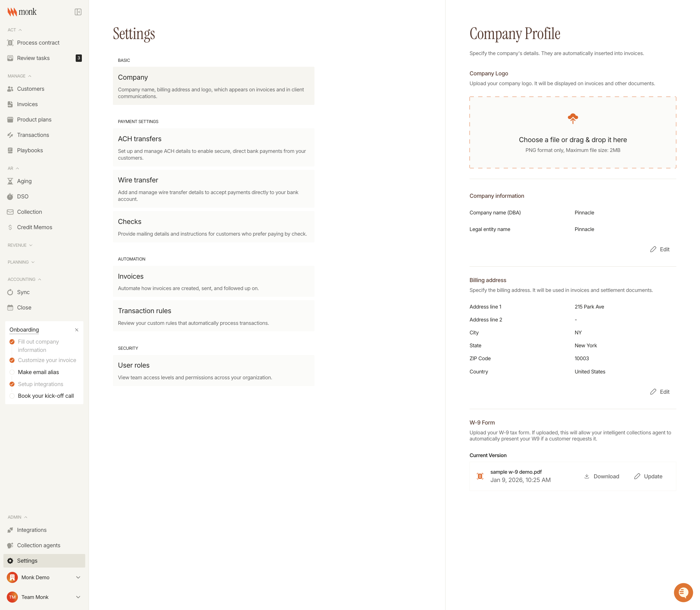This screenshot has height=610, width=700.
Task: Check the Book your kick-off call step
Action: 12,396
